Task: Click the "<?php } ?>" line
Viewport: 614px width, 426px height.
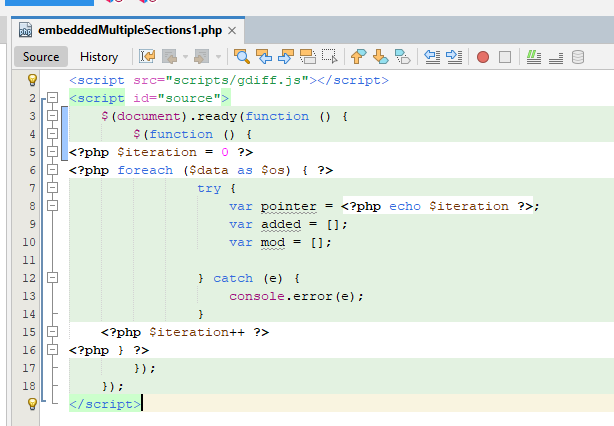Action: pyautogui.click(x=109, y=350)
